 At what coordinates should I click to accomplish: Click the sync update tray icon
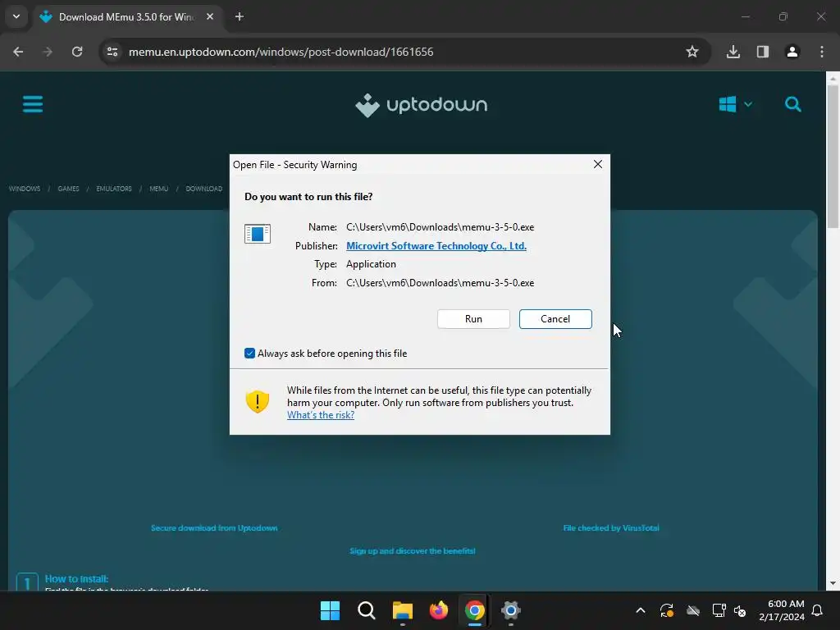[x=666, y=610]
